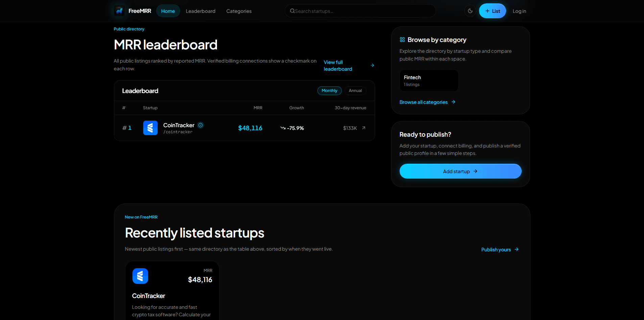Click CoinTracker logo in recently listed card

[x=140, y=276]
